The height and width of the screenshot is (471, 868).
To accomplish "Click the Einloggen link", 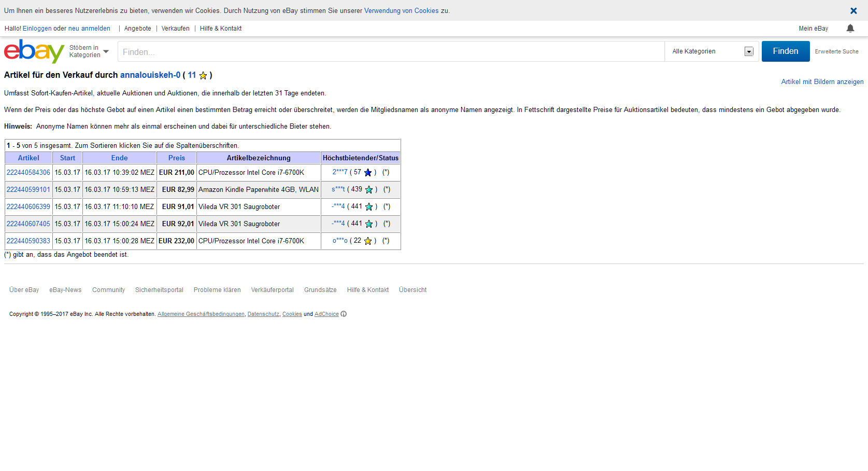I will tap(37, 29).
